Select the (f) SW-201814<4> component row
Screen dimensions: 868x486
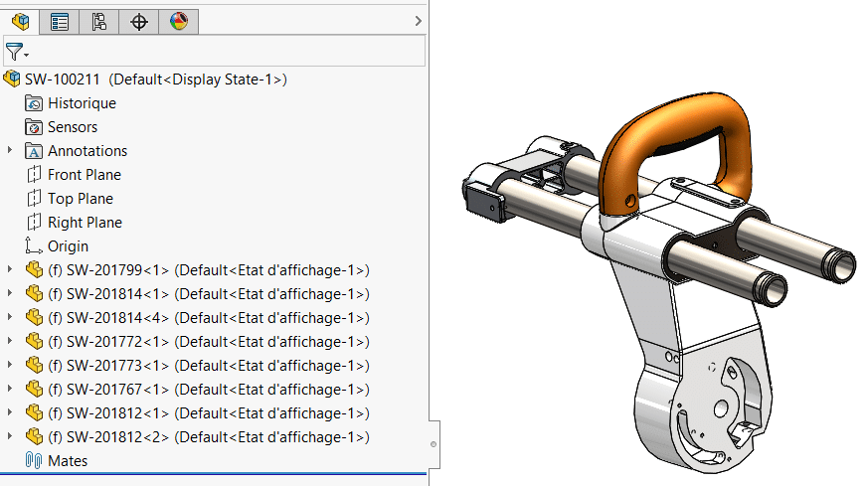(x=209, y=317)
